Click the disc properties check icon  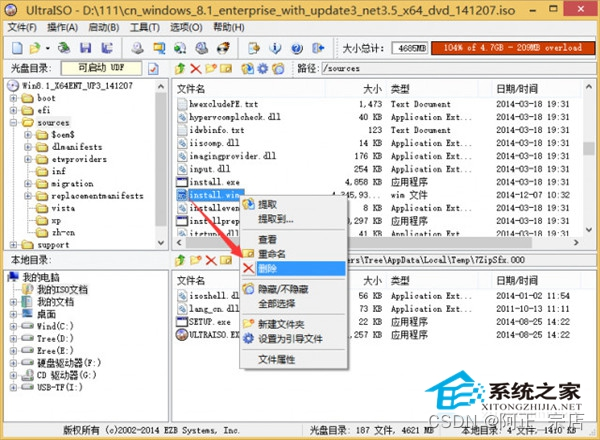153,69
